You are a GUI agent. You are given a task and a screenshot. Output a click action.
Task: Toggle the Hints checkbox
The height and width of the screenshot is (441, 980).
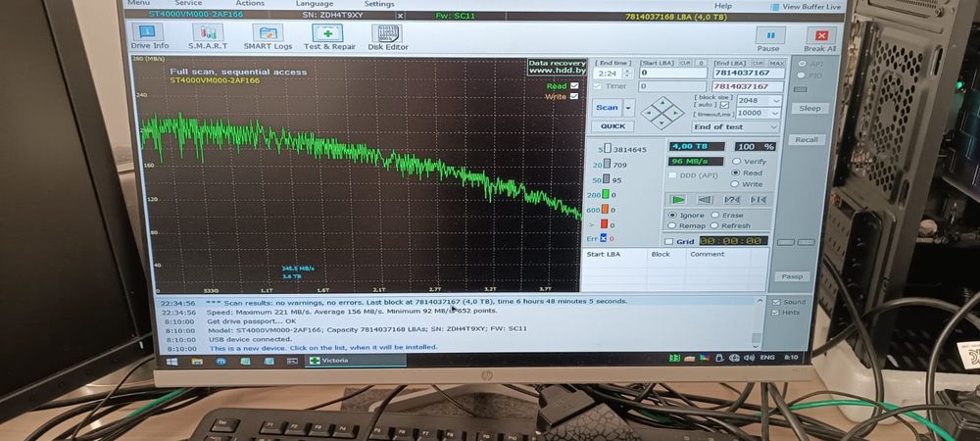point(776,313)
